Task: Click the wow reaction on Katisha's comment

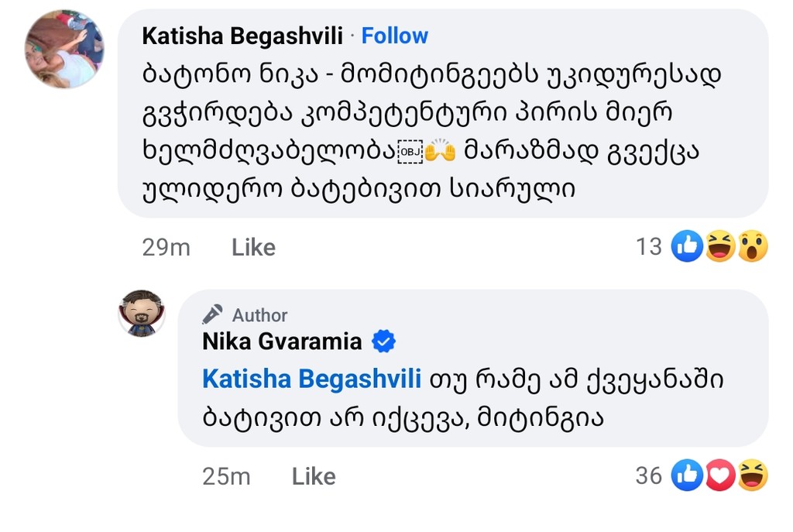Action: click(752, 246)
